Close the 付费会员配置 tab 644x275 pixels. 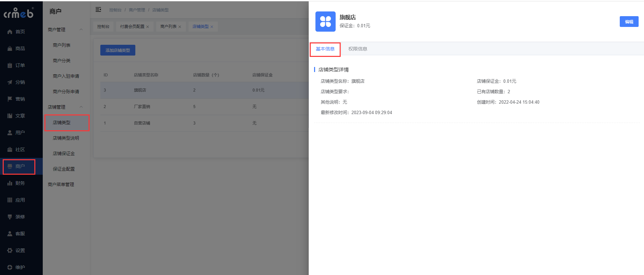(x=147, y=27)
